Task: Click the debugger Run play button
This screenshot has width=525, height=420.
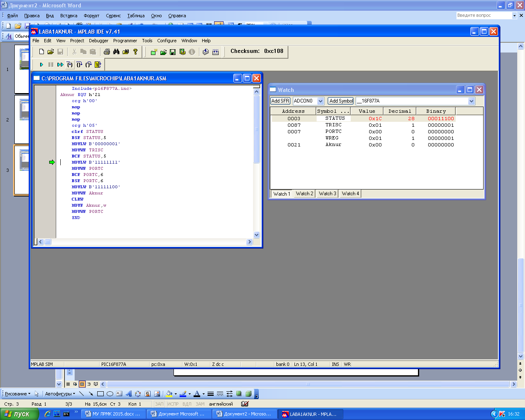Action: (x=41, y=65)
